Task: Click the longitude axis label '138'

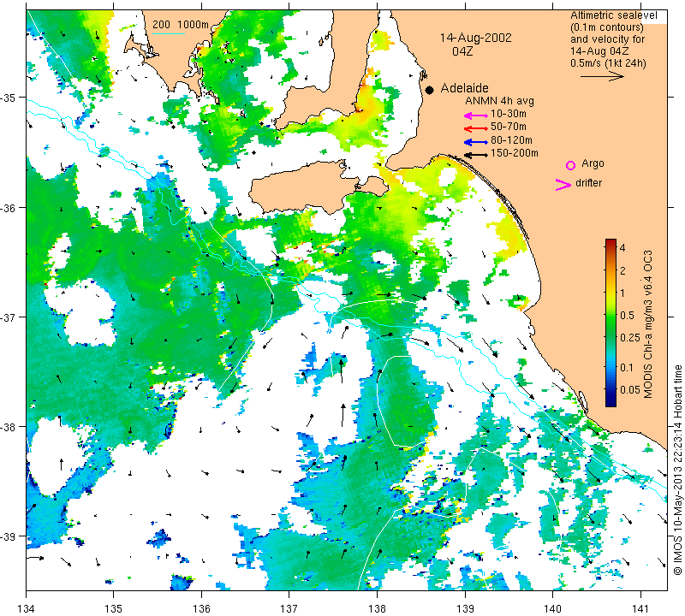Action: pos(378,607)
